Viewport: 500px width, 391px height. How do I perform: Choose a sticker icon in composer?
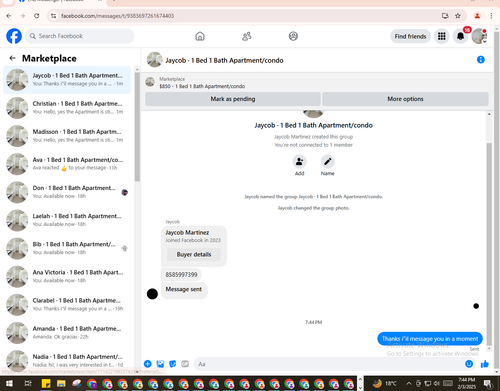pyautogui.click(x=173, y=364)
